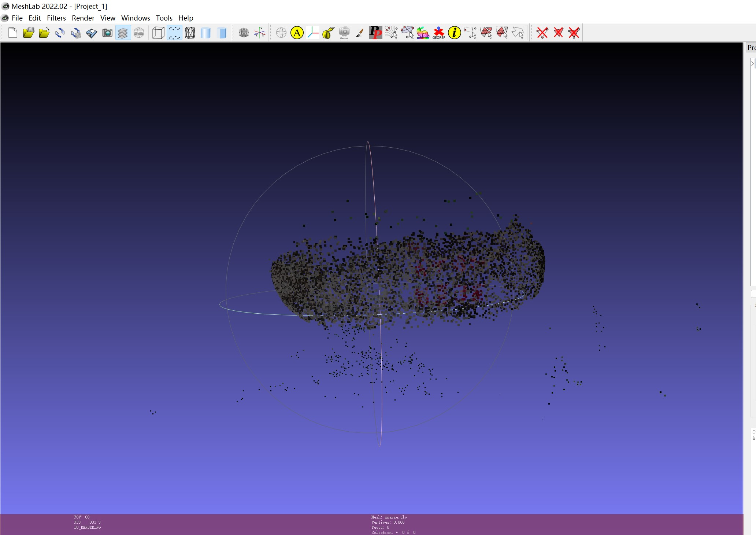Enable wireframe rendering mode
The image size is (756, 535).
[190, 33]
